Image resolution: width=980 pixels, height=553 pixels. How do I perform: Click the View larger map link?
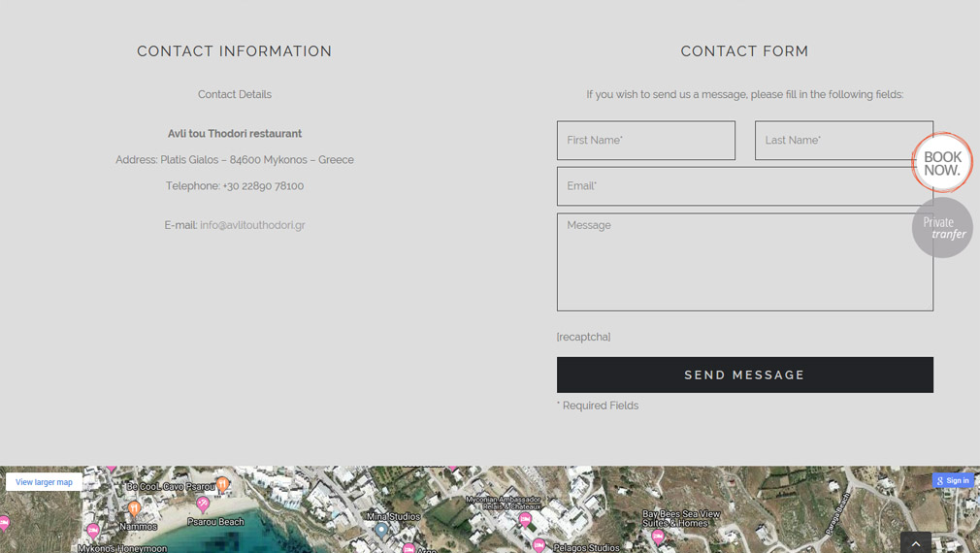(x=44, y=482)
